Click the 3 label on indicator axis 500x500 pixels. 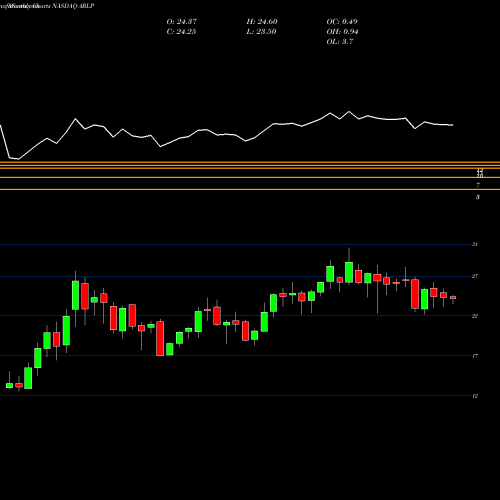pyautogui.click(x=478, y=197)
